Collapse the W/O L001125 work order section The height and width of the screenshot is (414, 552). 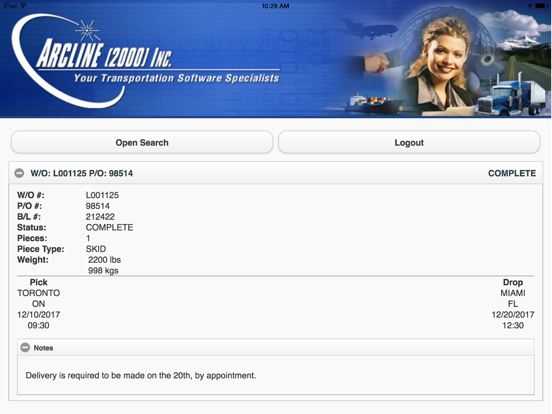pyautogui.click(x=19, y=173)
